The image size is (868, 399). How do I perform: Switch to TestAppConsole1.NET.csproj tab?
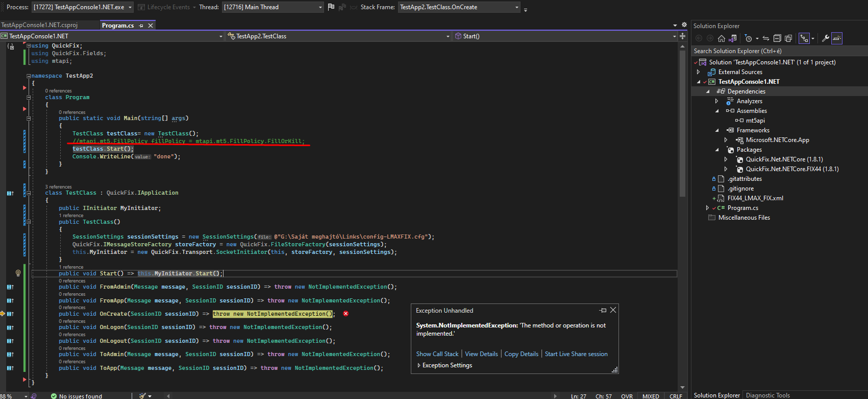pyautogui.click(x=39, y=25)
